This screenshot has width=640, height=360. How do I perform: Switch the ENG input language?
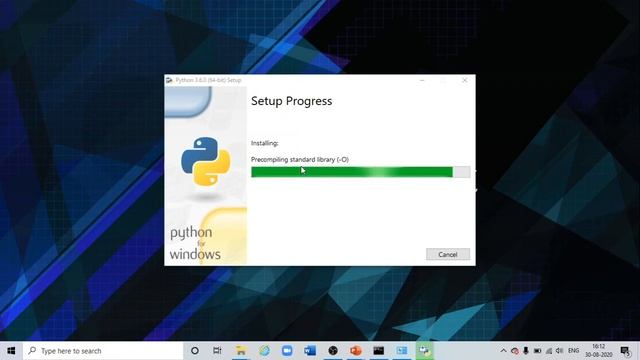coord(573,351)
